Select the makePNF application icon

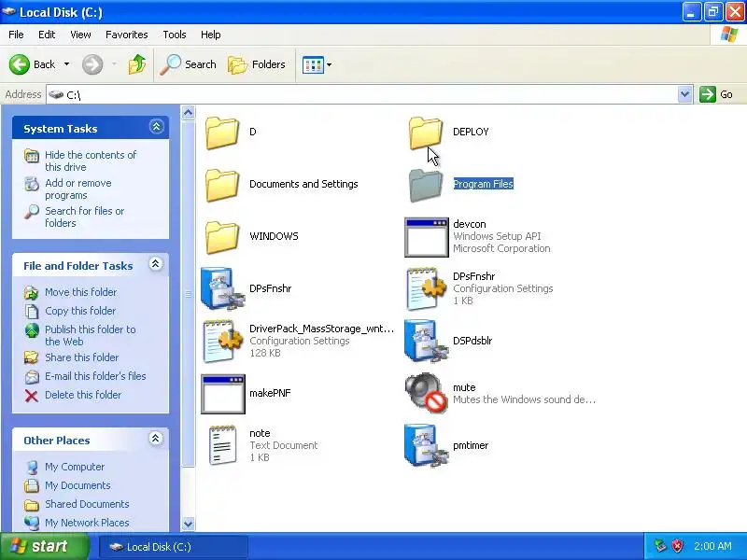tap(223, 394)
